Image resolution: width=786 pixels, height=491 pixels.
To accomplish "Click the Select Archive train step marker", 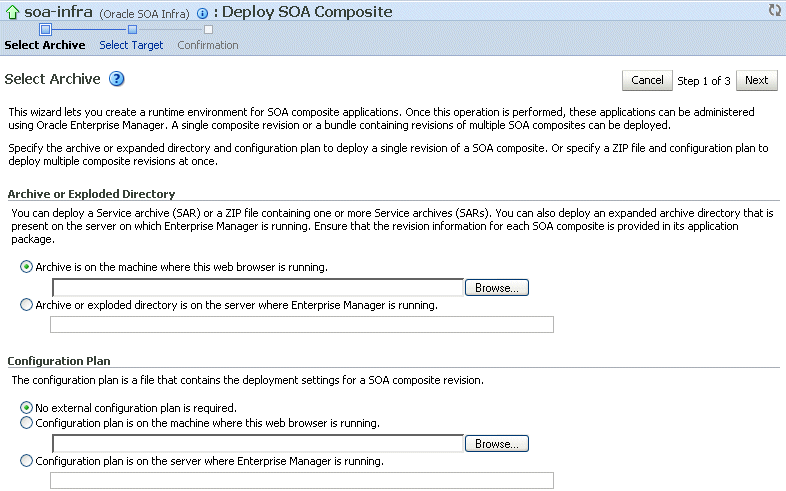I will point(45,30).
